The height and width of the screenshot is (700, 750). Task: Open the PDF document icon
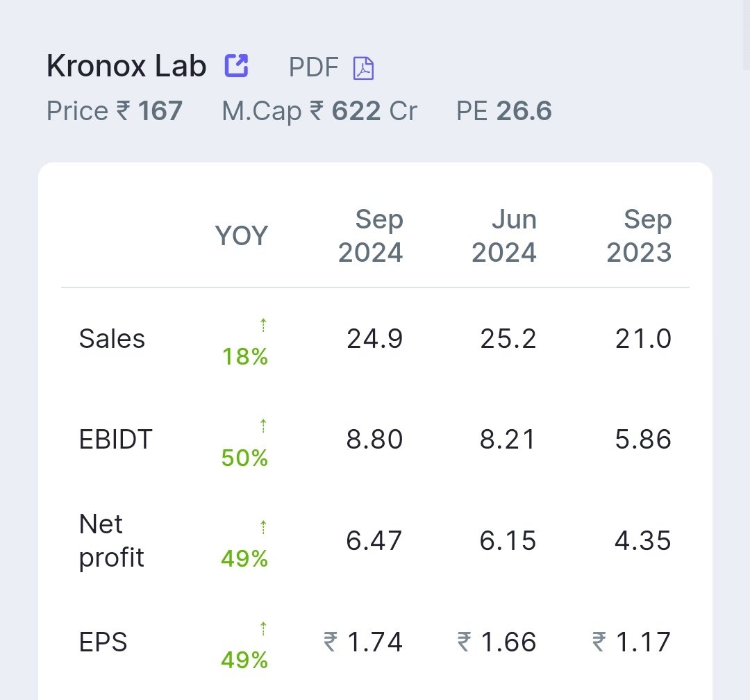pos(363,68)
